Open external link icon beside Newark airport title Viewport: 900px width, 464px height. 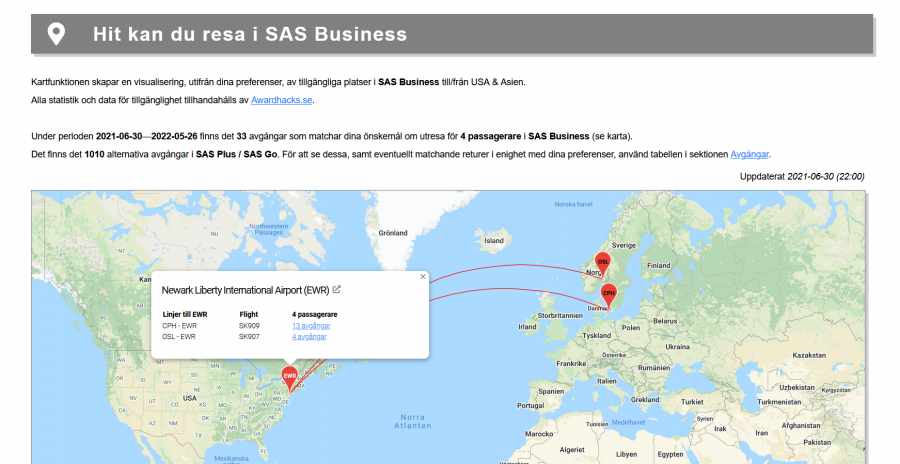tap(337, 290)
